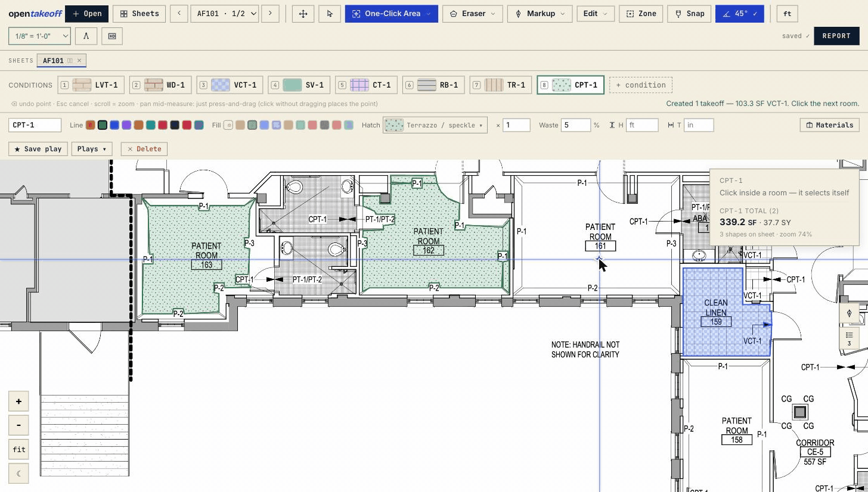This screenshot has height=492, width=868.
Task: Select the VCT-1 condition
Action: point(230,85)
